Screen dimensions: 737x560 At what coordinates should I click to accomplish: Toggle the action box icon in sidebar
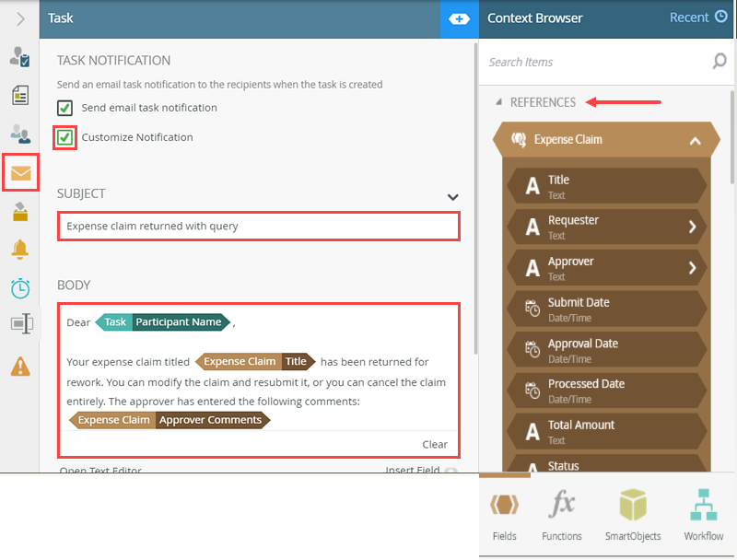[20, 323]
